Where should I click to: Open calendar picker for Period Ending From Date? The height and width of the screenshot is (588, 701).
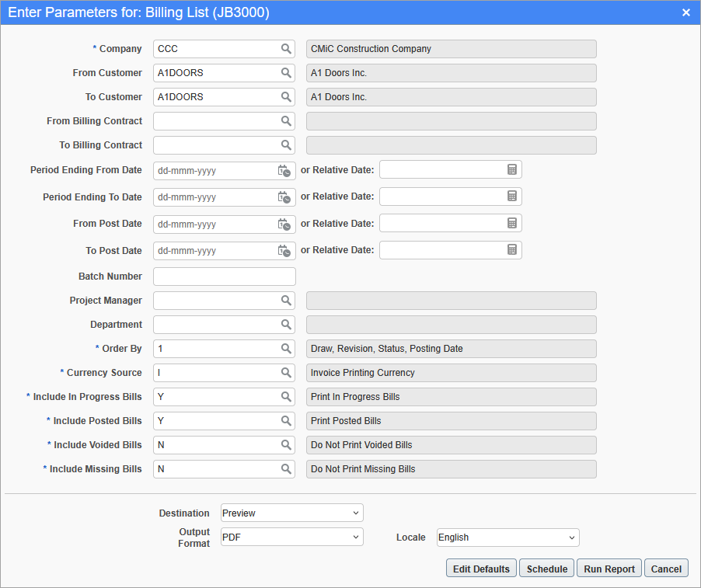[x=284, y=171]
